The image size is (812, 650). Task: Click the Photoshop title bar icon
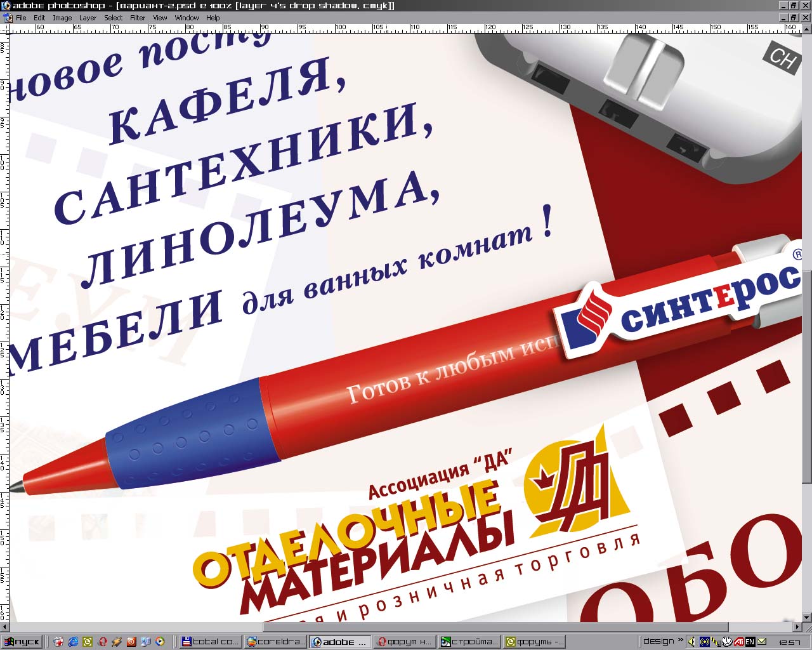[6, 6]
